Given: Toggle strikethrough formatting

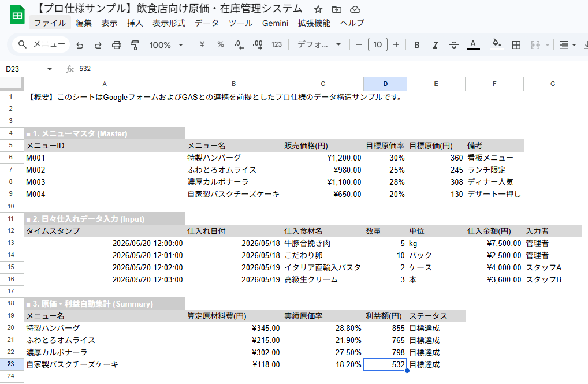Looking at the screenshot, I should coord(454,45).
